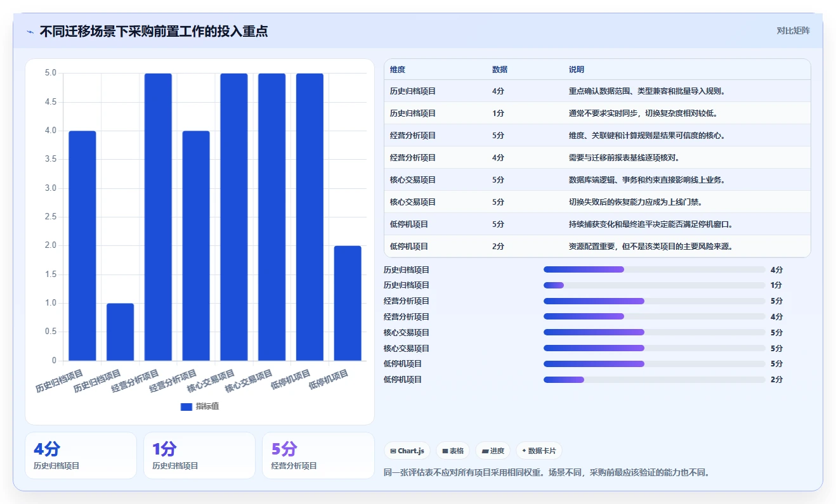Click the 经营分析项目 5分 progress bar
Screen dimensions: 836x504
(x=655, y=301)
